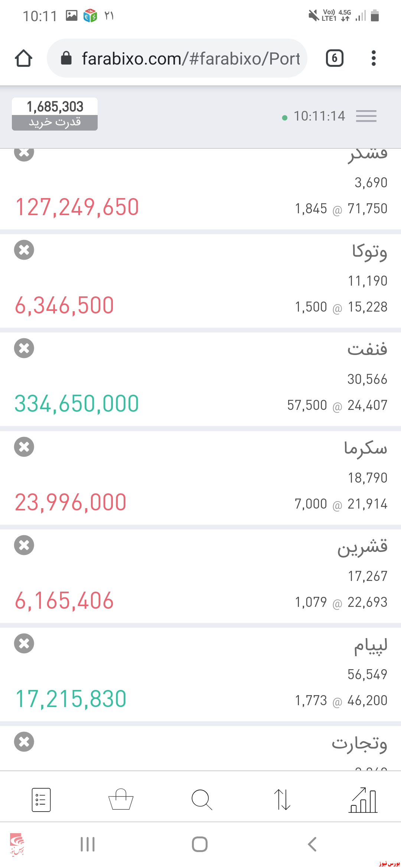The width and height of the screenshot is (401, 868).
Task: Remove the قشرین portfolio entry
Action: click(24, 545)
